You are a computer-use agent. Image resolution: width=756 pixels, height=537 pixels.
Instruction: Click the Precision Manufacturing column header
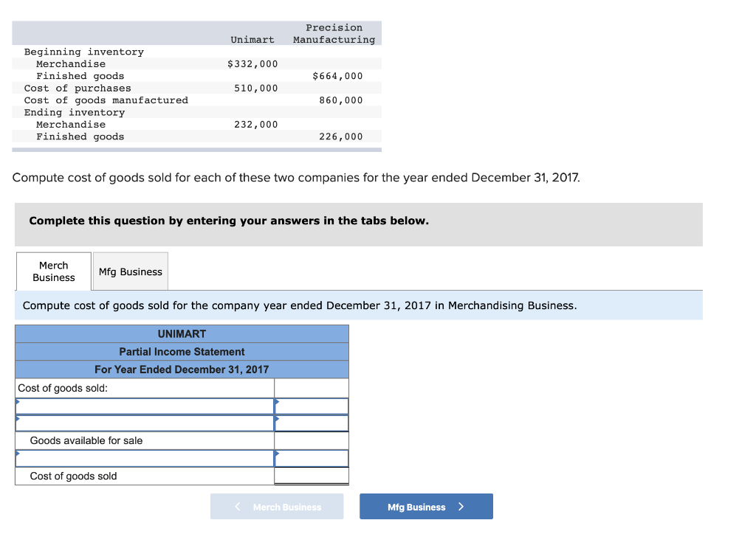tap(334, 34)
